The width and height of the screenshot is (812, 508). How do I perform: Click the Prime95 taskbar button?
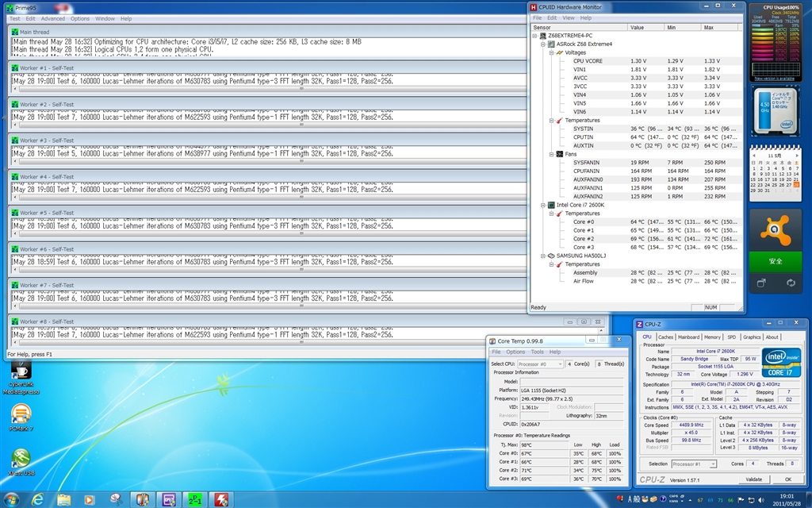(194, 499)
